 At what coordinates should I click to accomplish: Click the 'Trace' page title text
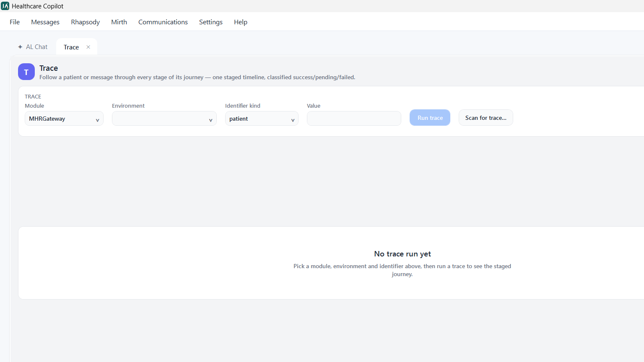[x=49, y=68]
